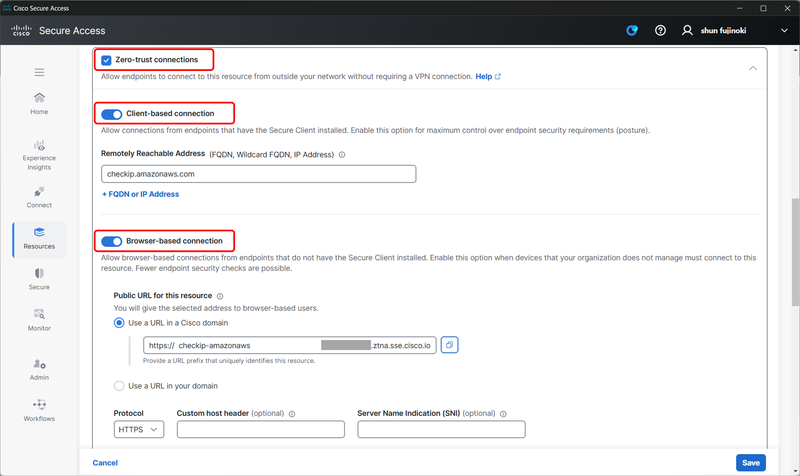This screenshot has height=476, width=800.
Task: Click info icon next to Remotely Reachable Address
Action: (342, 155)
